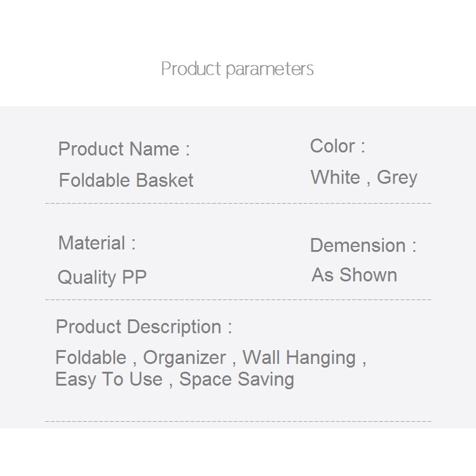Click the Quality PP value
Image resolution: width=476 pixels, height=476 pixels.
(x=102, y=278)
